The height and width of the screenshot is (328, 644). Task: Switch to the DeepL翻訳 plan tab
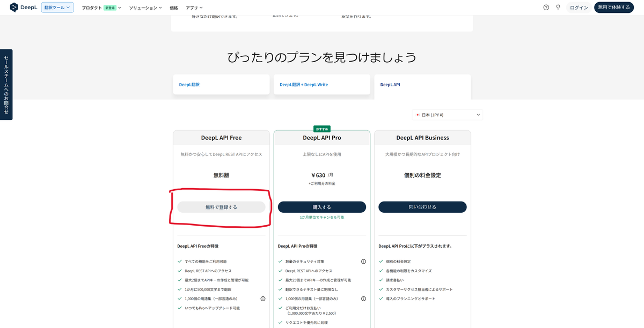click(x=221, y=85)
